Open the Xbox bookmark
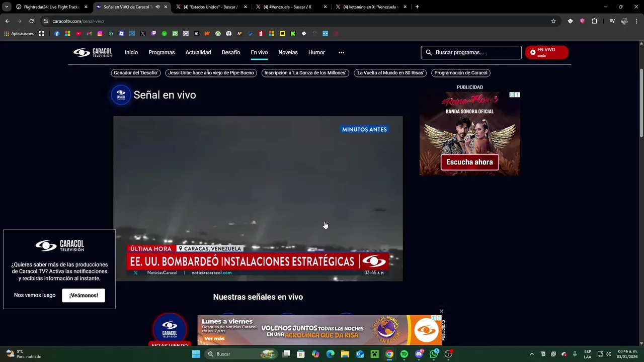Image resolution: width=644 pixels, height=362 pixels. coord(218,34)
